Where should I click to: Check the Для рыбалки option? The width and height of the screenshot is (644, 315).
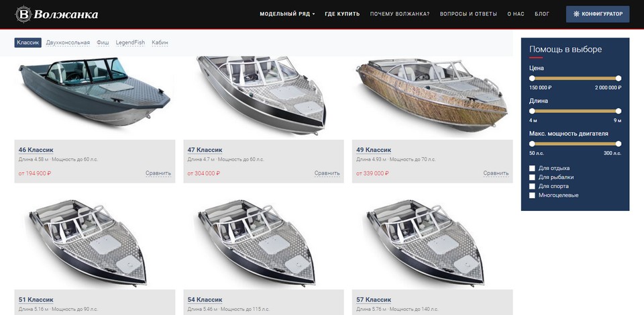(532, 177)
